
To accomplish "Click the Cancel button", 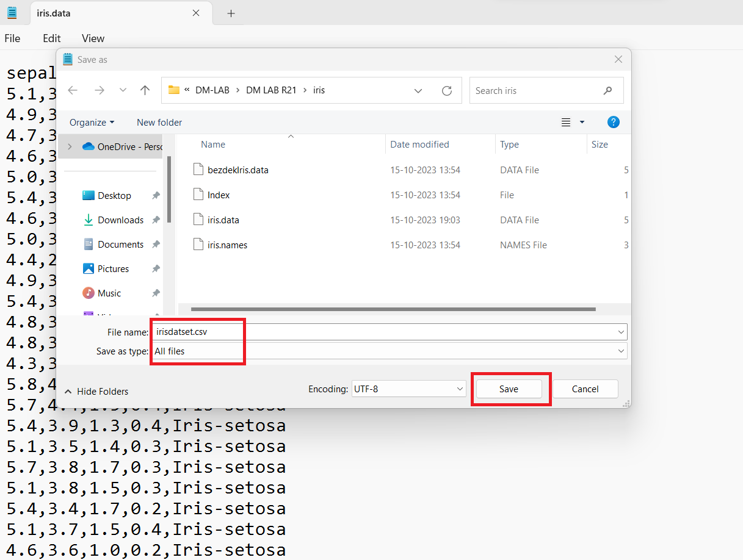I will pyautogui.click(x=585, y=389).
